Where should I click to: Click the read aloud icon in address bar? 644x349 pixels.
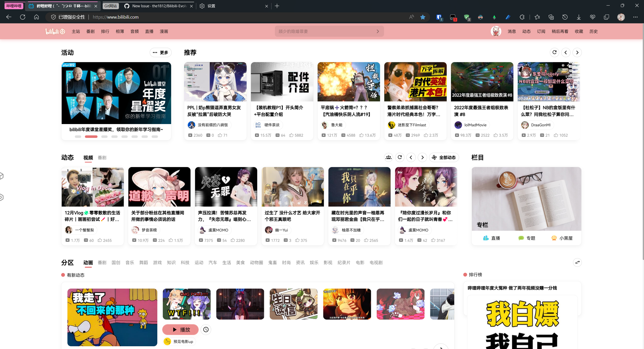click(411, 17)
